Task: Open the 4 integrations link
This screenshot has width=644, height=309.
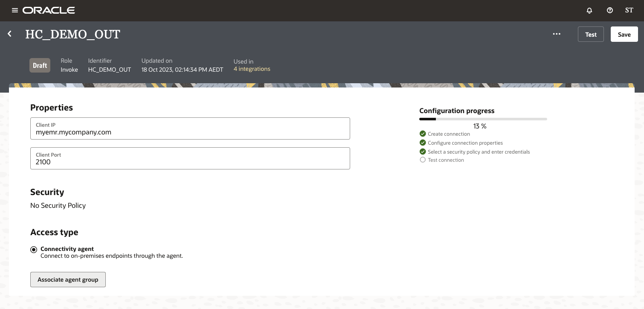Action: pyautogui.click(x=252, y=69)
